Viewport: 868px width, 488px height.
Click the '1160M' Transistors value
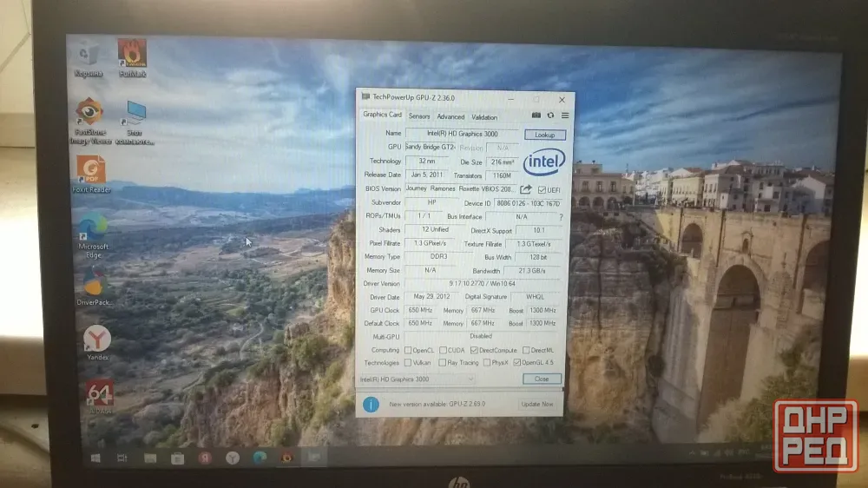coord(502,175)
